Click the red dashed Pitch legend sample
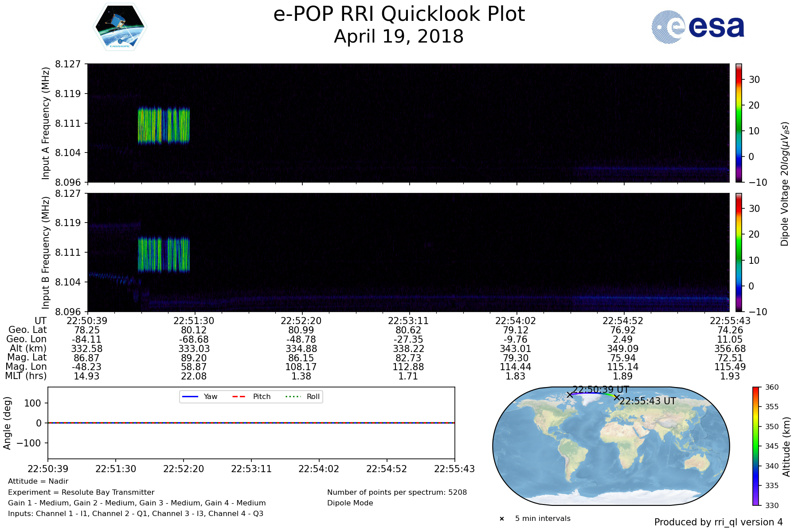Screen dimensions: 798x532 pyautogui.click(x=239, y=396)
